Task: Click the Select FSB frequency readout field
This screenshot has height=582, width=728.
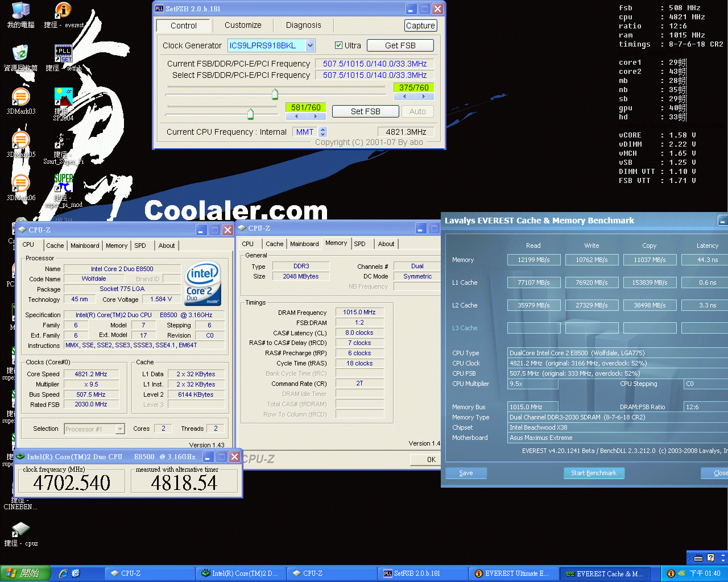Action: (x=375, y=75)
